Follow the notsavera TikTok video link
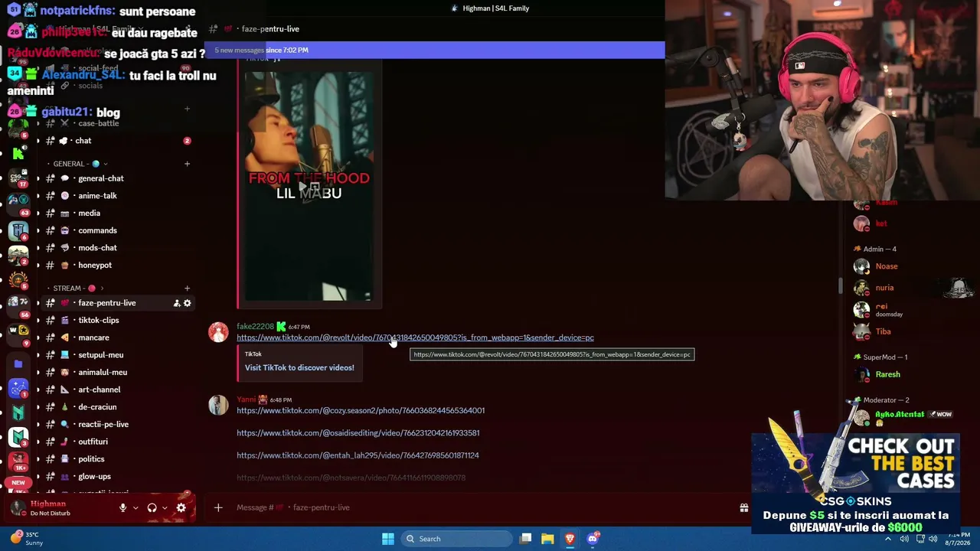Image resolution: width=980 pixels, height=551 pixels. [351, 478]
